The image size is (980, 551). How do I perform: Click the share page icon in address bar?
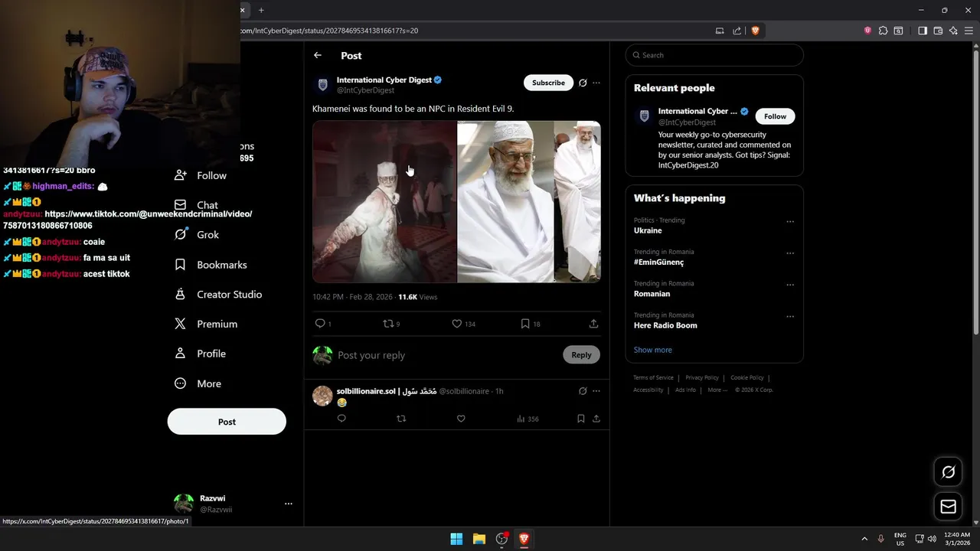(x=737, y=31)
